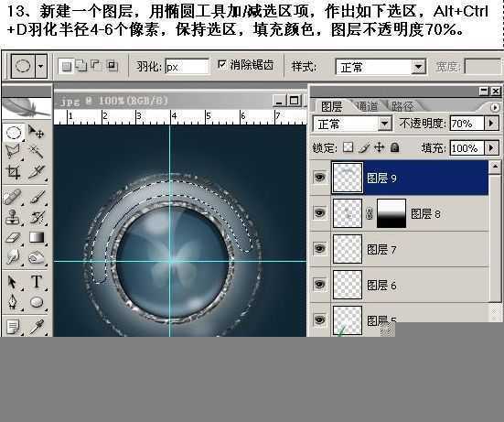Switch to the 通道 Channels tab
The image size is (504, 422).
[367, 106]
